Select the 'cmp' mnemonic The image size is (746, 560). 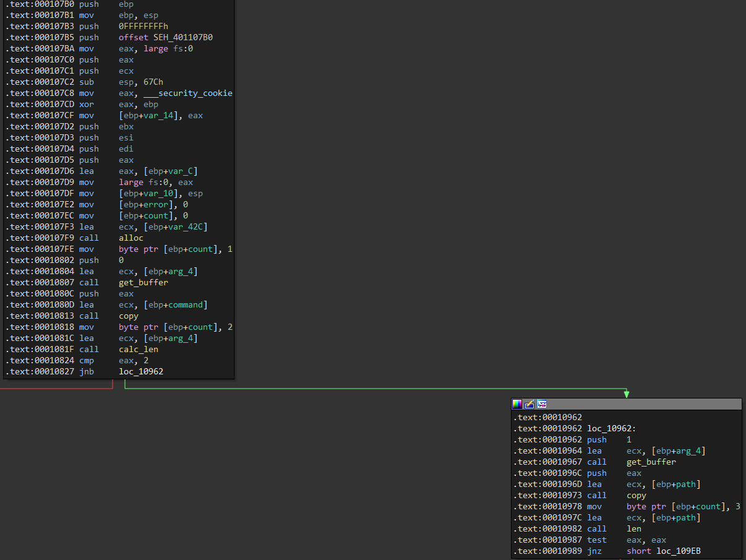(x=87, y=361)
